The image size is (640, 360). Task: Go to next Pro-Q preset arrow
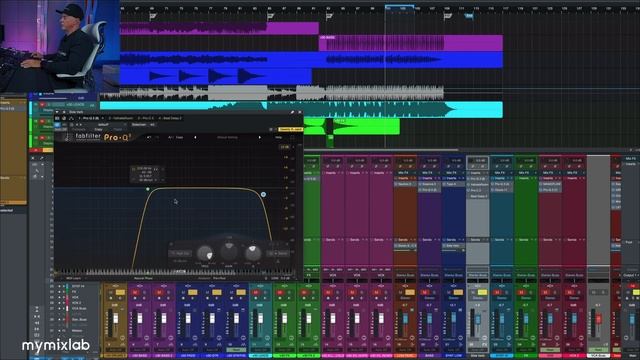click(x=260, y=138)
